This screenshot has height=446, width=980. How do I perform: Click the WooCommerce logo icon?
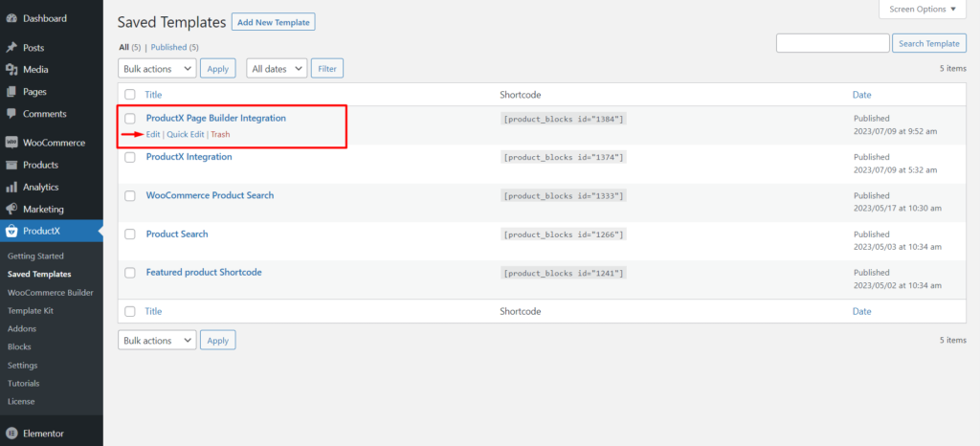[x=11, y=143]
